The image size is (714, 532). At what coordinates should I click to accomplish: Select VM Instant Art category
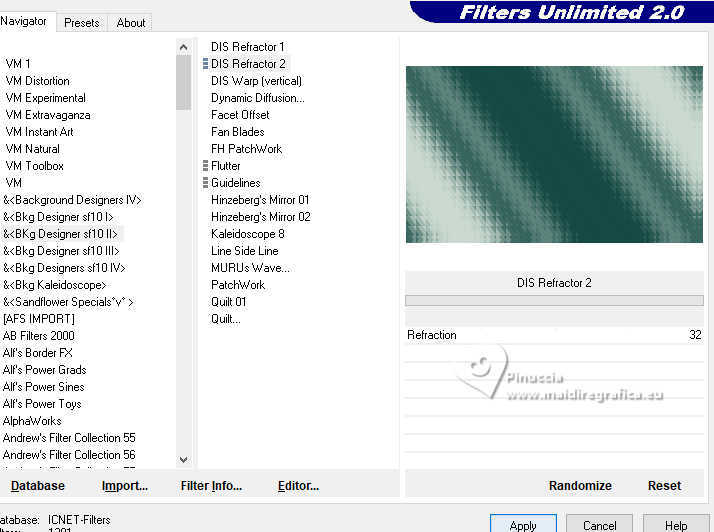coord(40,132)
